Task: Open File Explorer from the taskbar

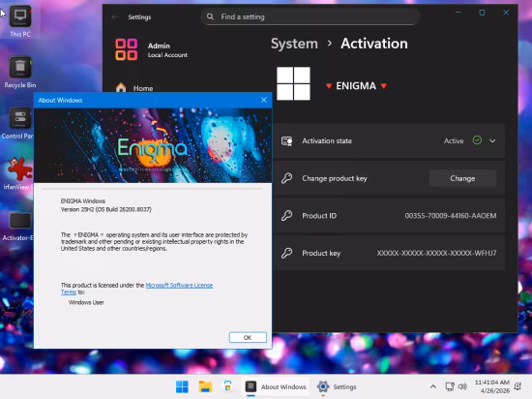Action: [x=205, y=386]
